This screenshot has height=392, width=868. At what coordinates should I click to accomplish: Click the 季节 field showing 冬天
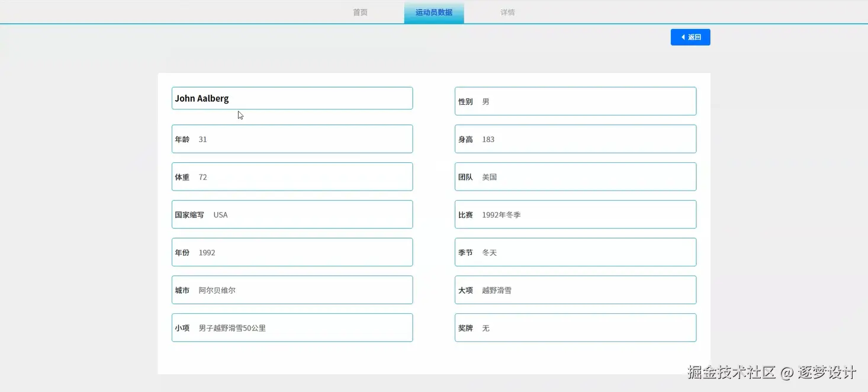pos(576,252)
